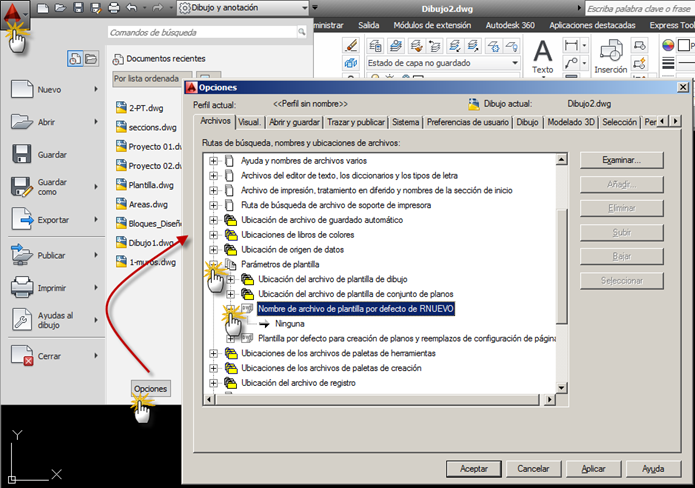
Task: Click the Exportar icon in application menu
Action: point(22,219)
